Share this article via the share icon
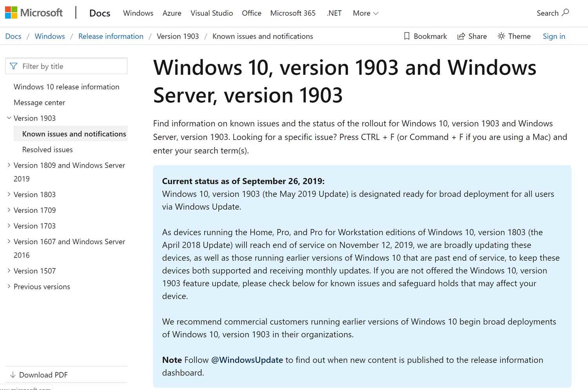This screenshot has width=588, height=390. (461, 36)
